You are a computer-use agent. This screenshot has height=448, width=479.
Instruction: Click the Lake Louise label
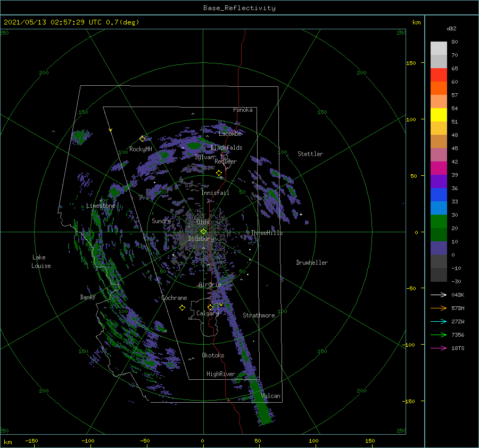41,262
